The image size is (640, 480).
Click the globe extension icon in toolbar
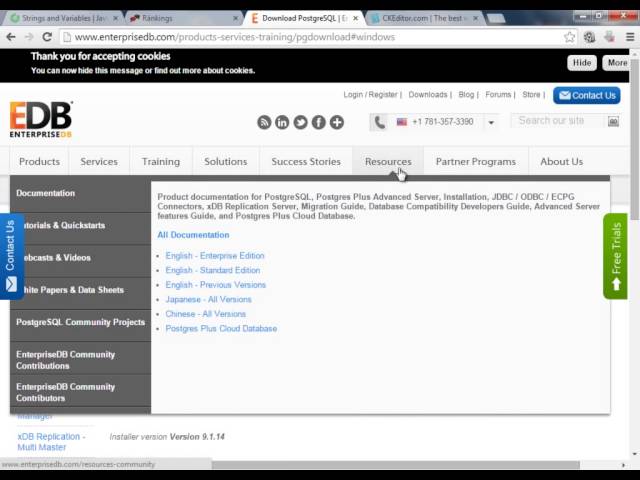tap(589, 37)
